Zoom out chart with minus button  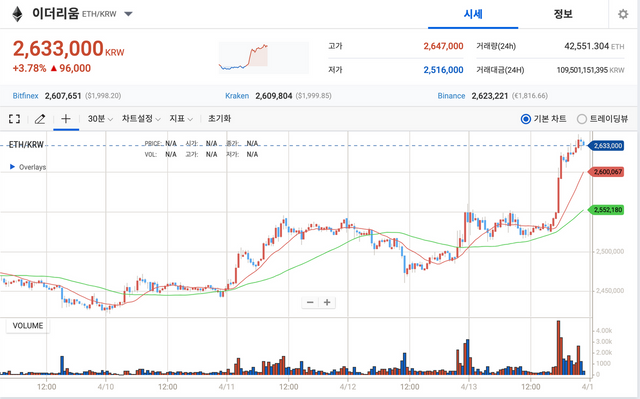coord(310,302)
